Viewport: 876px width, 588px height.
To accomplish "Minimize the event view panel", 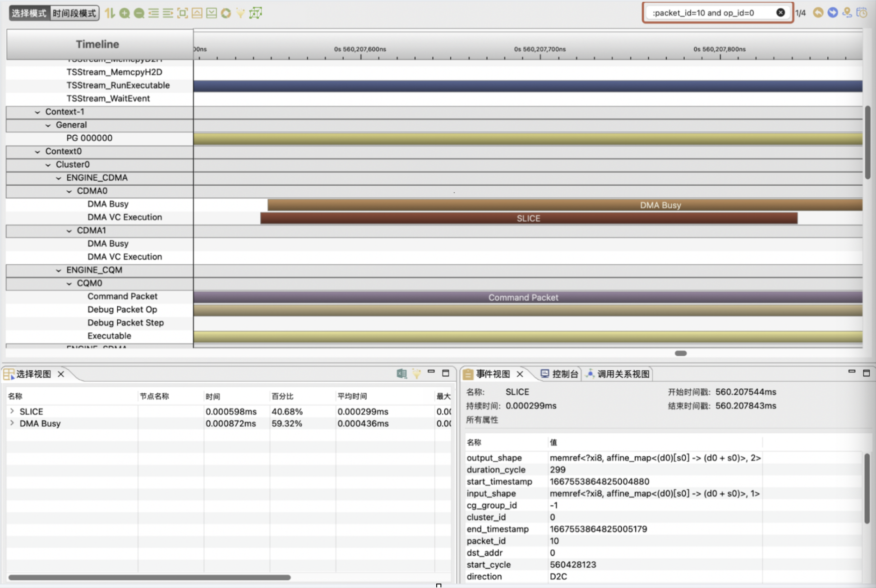I will [852, 372].
